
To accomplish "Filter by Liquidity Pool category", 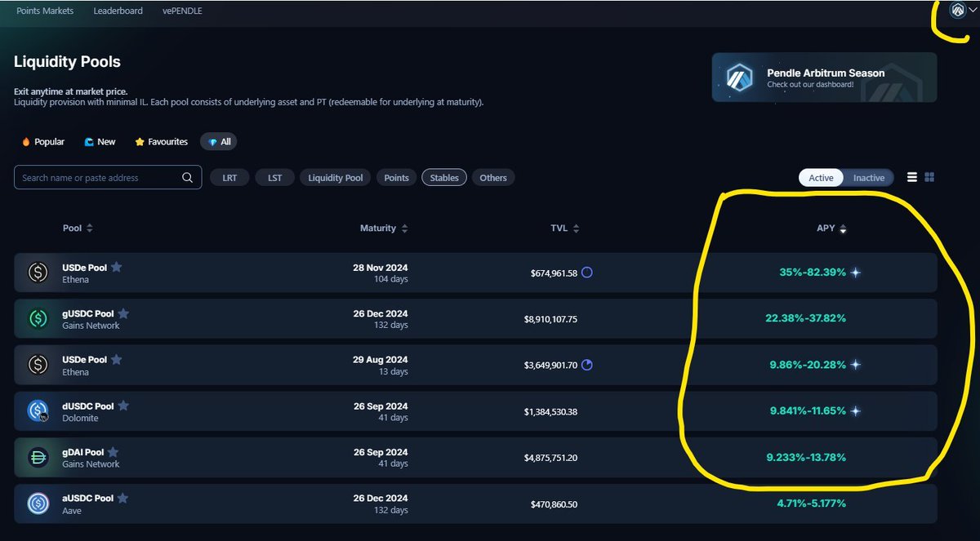I will [336, 177].
